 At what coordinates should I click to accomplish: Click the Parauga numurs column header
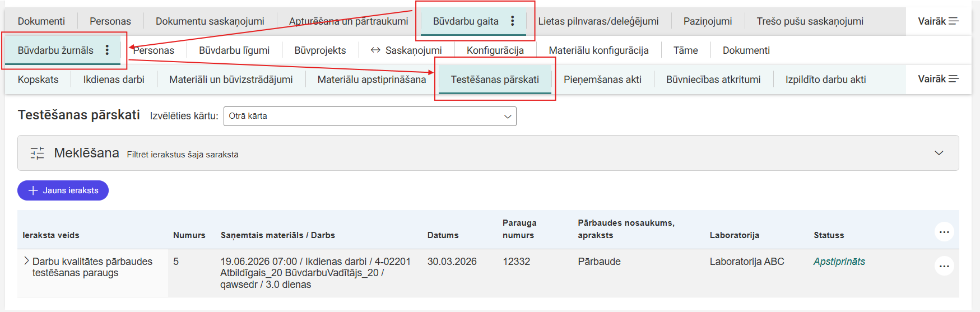pos(519,229)
